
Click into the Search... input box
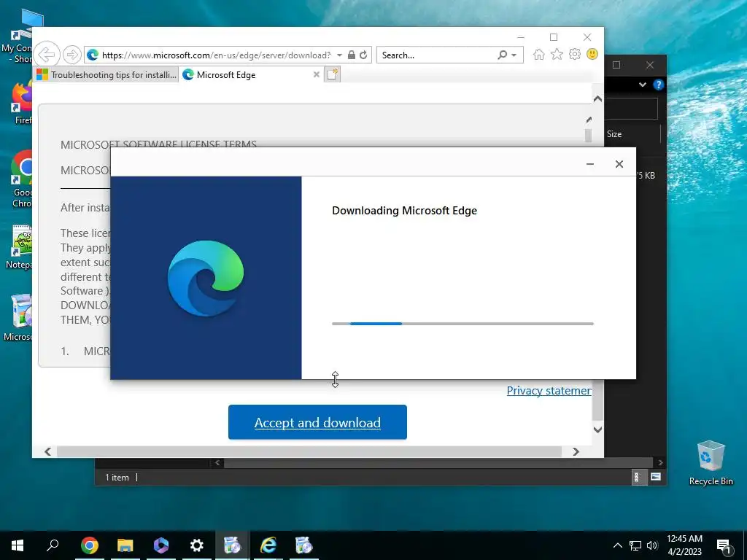pyautogui.click(x=438, y=55)
